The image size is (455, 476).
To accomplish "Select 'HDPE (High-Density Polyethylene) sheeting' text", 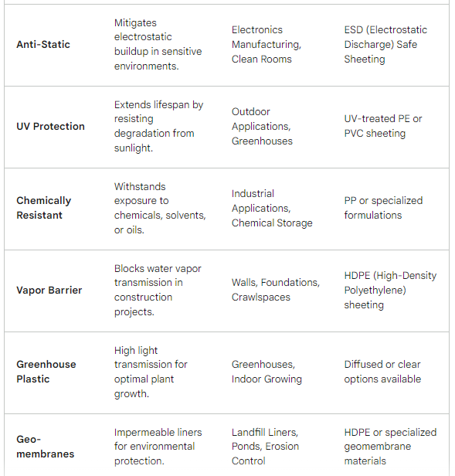I will pyautogui.click(x=390, y=290).
